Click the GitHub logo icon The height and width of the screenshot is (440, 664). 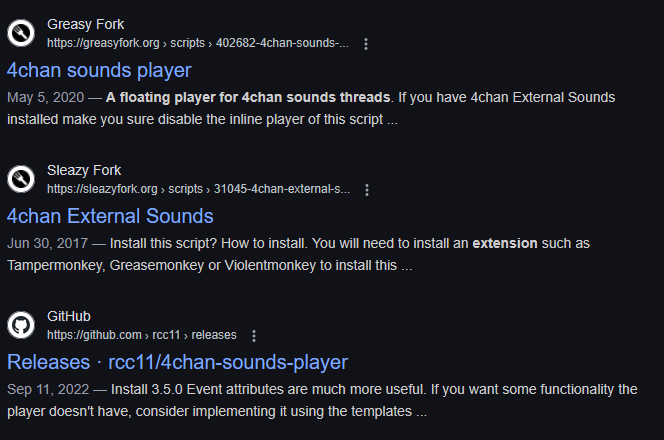click(21, 325)
